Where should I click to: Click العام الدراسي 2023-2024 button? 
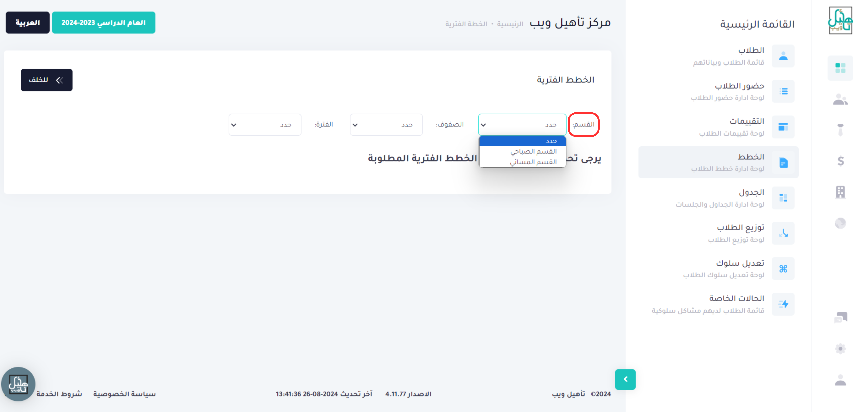click(103, 23)
